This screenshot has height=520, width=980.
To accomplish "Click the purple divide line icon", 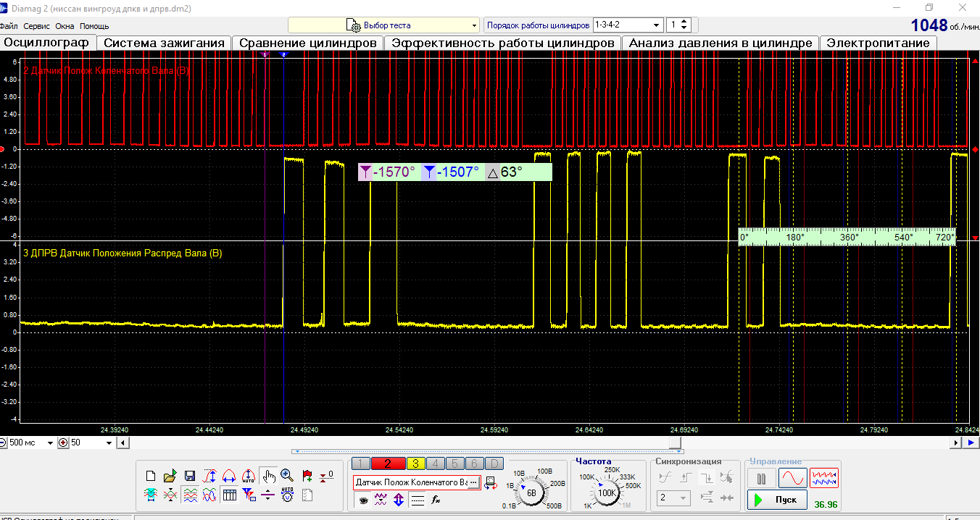I will [268, 495].
